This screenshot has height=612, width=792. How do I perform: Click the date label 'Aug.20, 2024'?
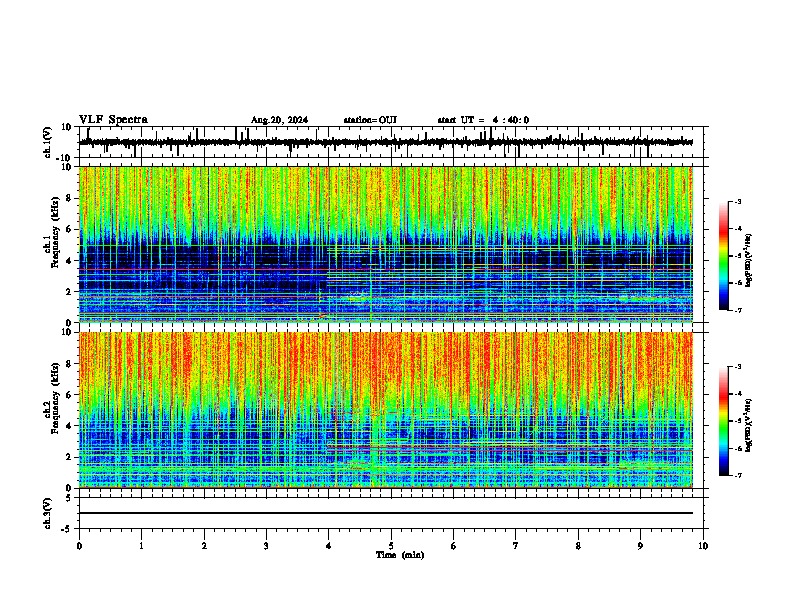[279, 120]
